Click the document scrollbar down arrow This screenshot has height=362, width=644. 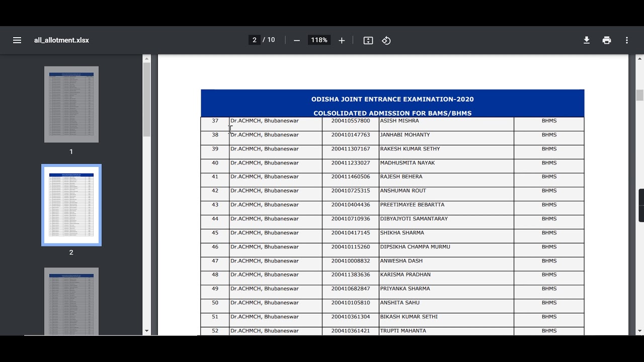click(640, 331)
